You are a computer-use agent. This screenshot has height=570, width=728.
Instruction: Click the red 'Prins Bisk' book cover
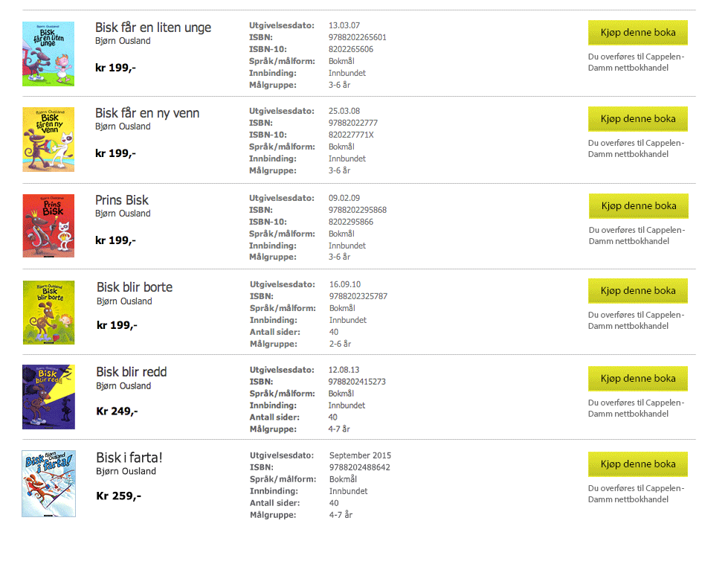[48, 225]
